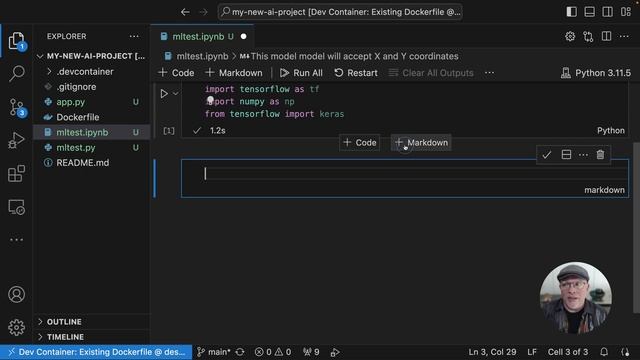Open Explorer panel More Actions ellipsis
Screen dimensions: 640x360
[x=134, y=36]
